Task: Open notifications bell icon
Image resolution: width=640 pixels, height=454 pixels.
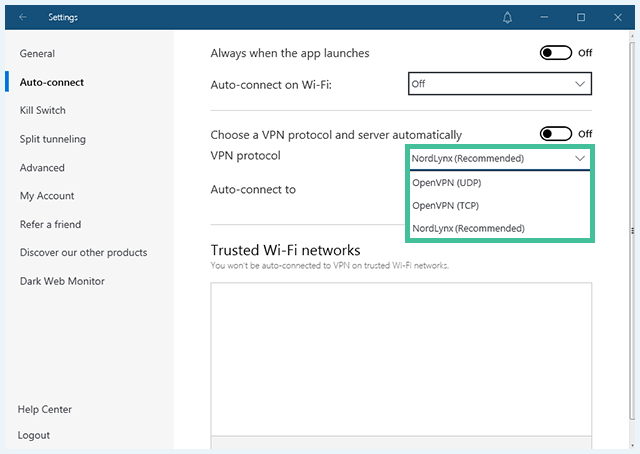Action: pyautogui.click(x=507, y=18)
